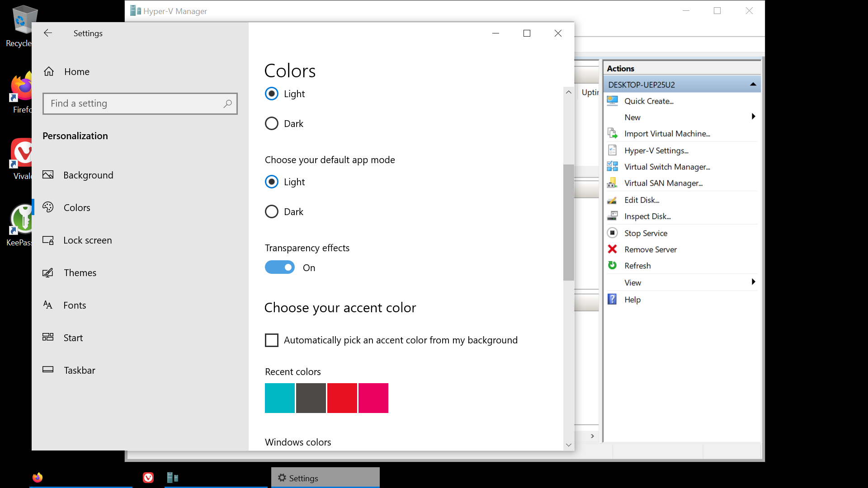Pick the pink recent color swatch
The image size is (868, 488).
click(373, 398)
